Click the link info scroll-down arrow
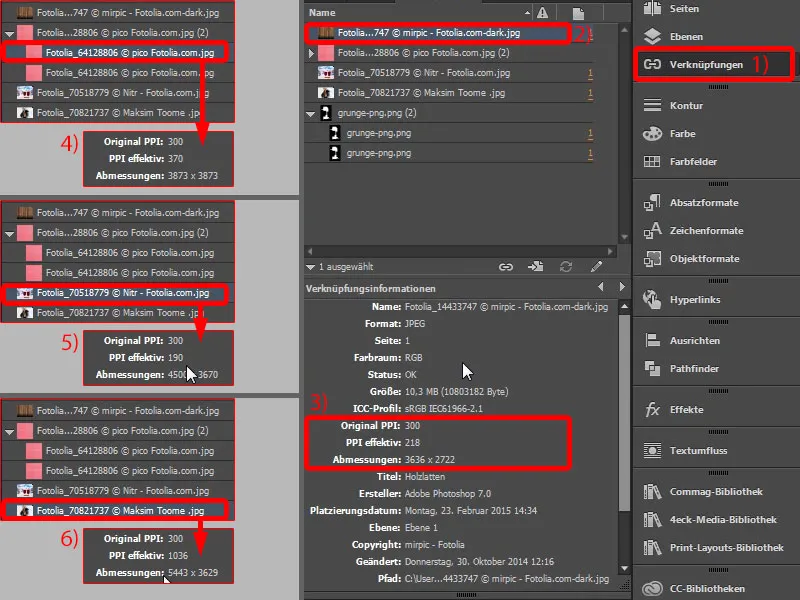 pos(624,568)
